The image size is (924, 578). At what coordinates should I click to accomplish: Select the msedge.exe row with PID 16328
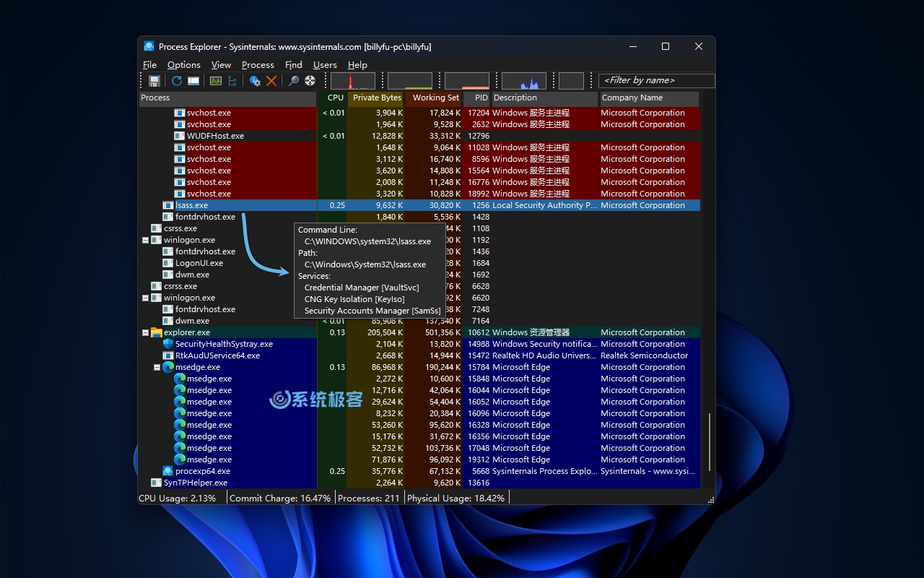(419, 425)
